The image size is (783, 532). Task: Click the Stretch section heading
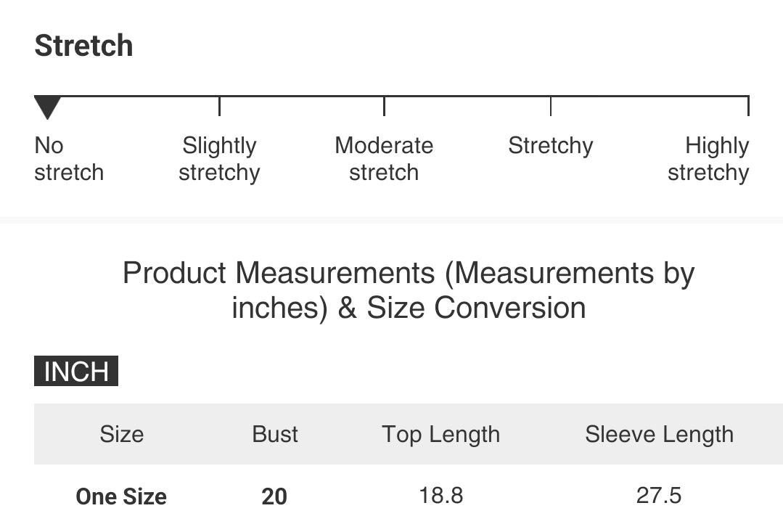click(x=84, y=46)
